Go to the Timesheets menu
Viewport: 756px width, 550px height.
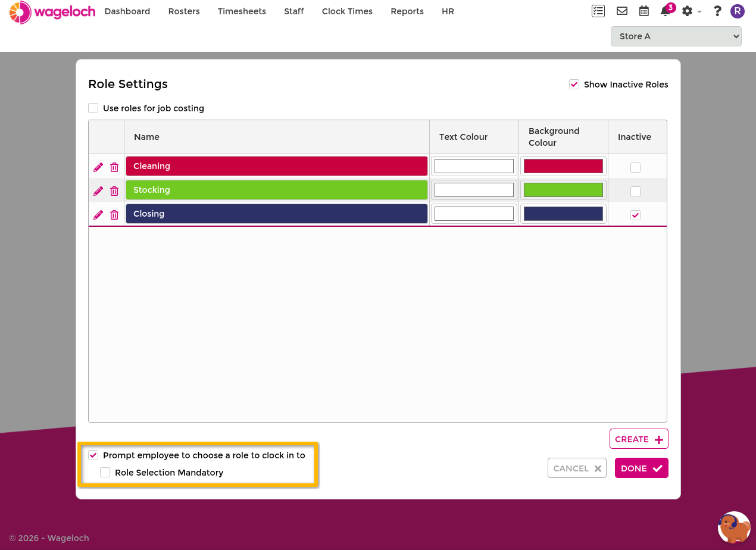click(x=242, y=11)
